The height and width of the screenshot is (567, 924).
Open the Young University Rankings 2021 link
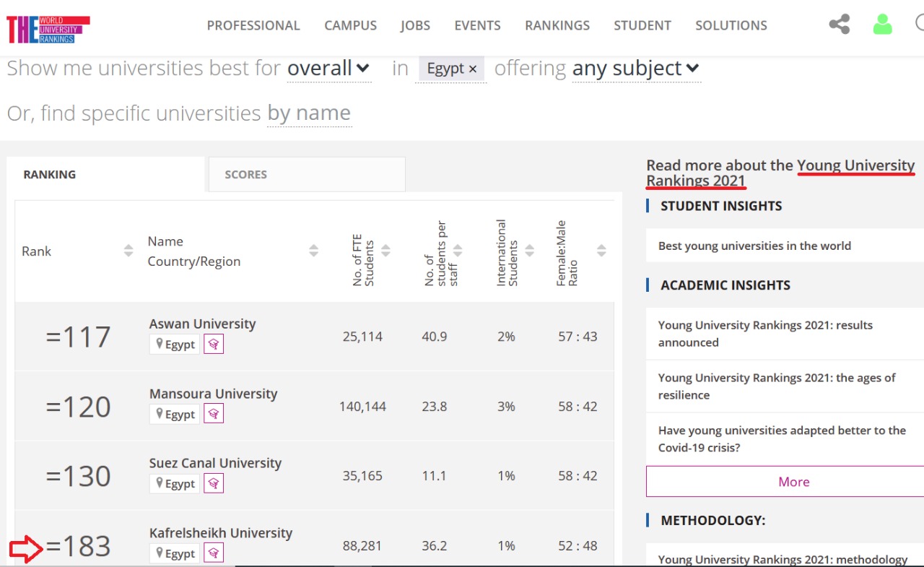point(855,165)
